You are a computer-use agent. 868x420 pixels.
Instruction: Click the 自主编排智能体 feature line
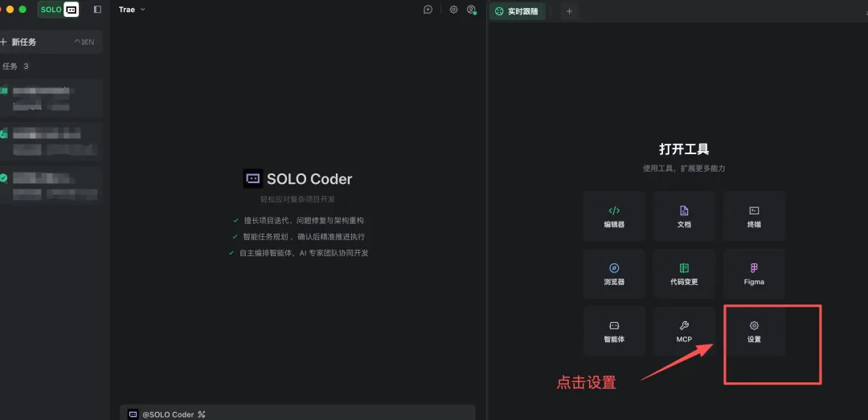coord(298,253)
